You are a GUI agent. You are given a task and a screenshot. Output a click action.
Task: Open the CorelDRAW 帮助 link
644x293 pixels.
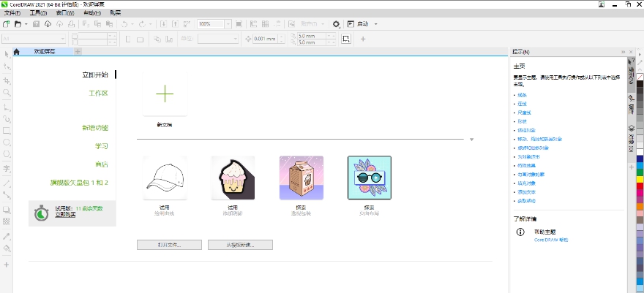point(551,240)
